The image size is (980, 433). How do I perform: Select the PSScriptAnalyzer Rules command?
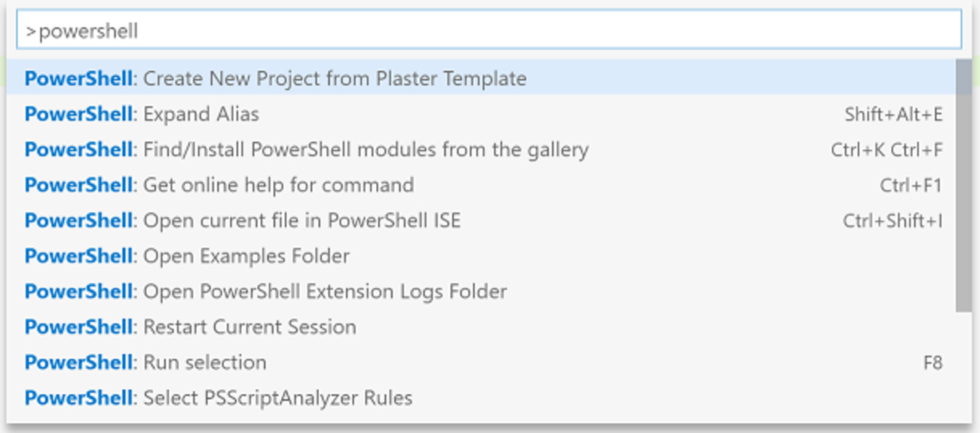click(218, 398)
